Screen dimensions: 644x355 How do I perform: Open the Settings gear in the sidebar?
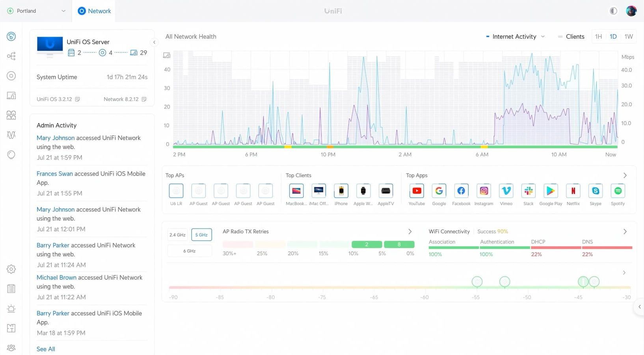pos(11,269)
